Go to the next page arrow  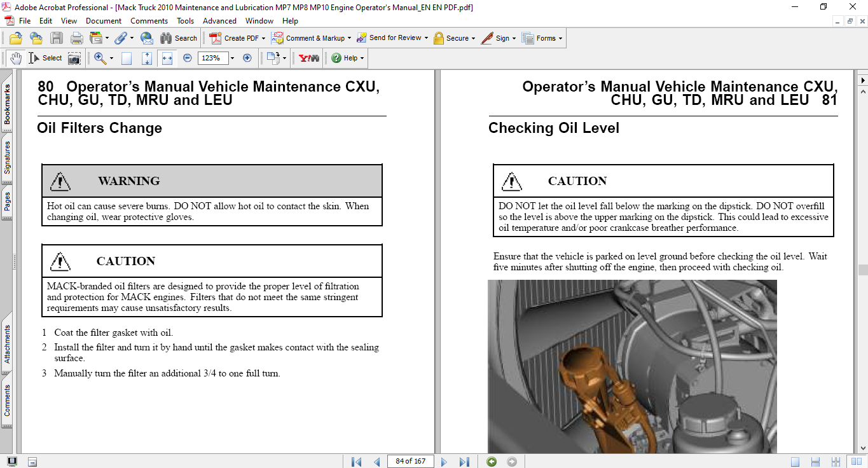point(444,462)
